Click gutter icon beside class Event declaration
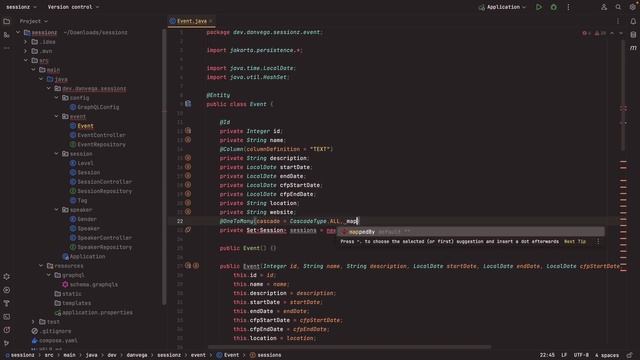Screen dimensions: 640x360 188,104
